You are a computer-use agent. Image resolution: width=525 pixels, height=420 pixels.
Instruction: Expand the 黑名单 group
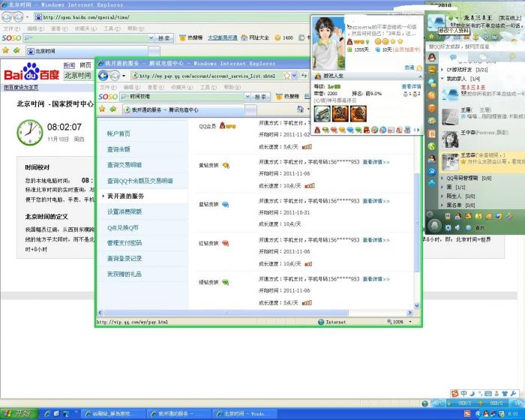tap(442, 205)
